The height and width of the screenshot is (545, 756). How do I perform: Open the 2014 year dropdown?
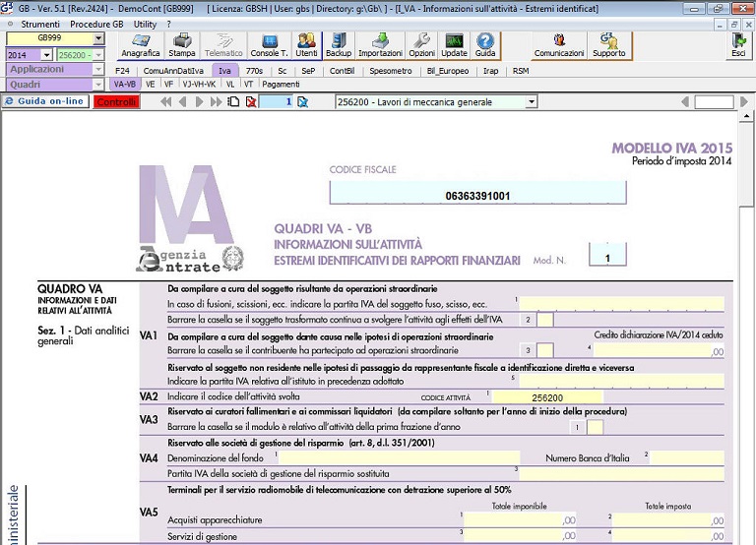(x=46, y=55)
